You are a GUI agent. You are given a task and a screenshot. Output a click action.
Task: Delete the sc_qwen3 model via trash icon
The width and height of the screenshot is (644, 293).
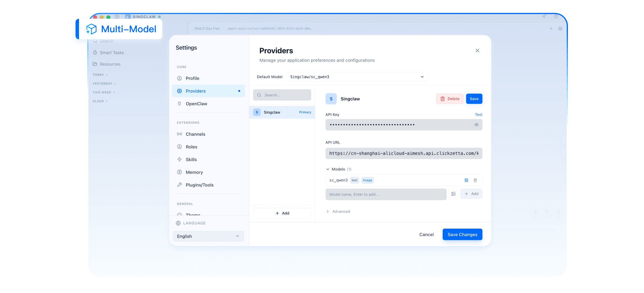[475, 180]
